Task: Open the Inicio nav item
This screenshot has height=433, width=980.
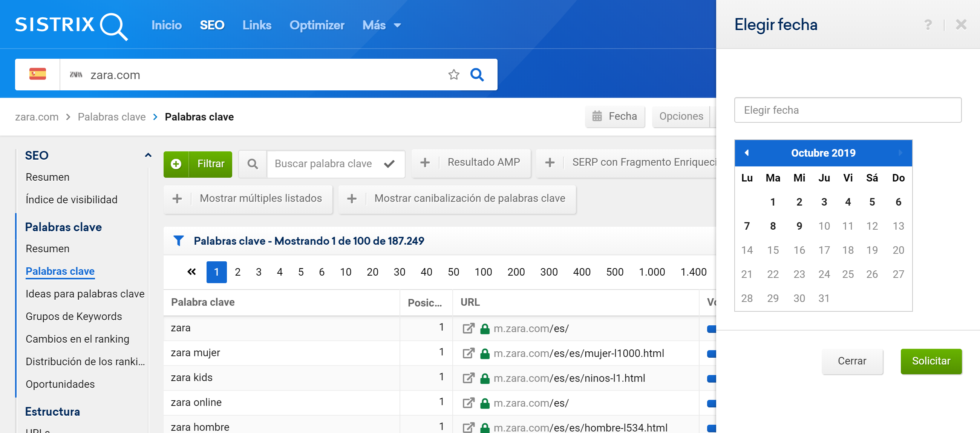Action: tap(167, 26)
